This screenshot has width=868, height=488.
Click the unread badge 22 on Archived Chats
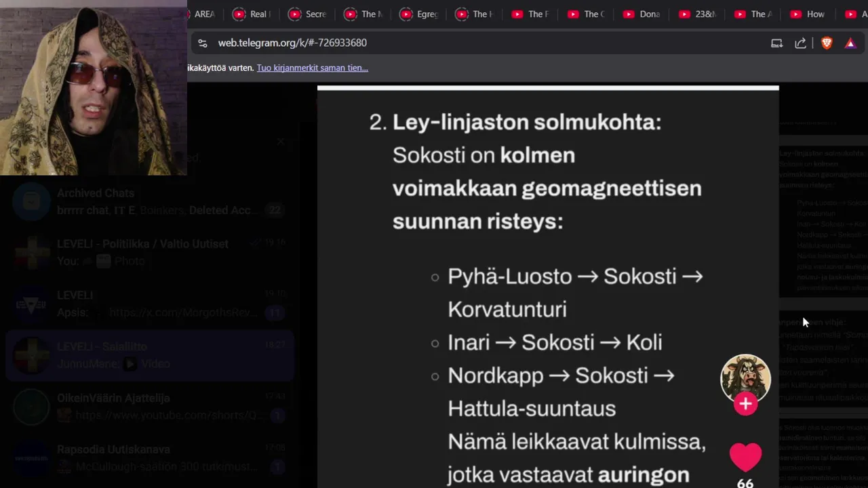tap(275, 210)
